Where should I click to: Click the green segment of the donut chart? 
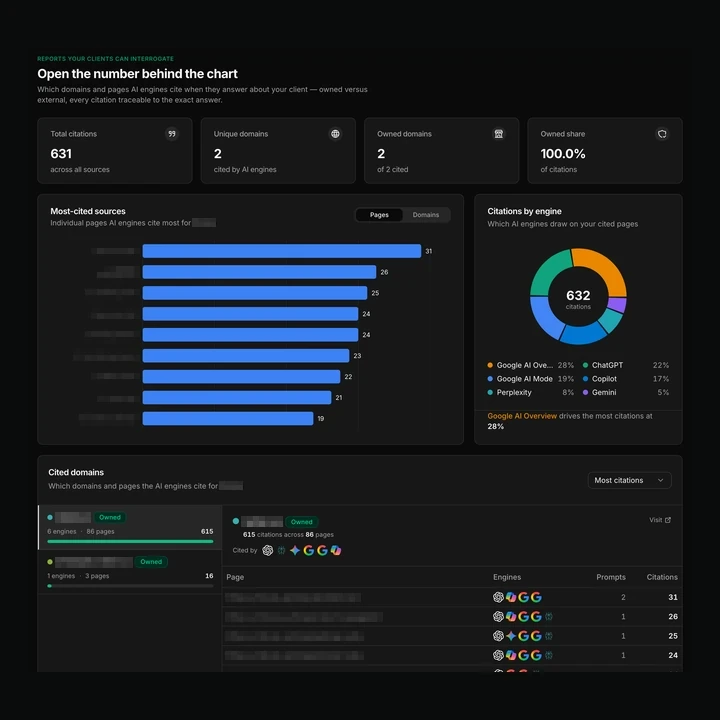point(548,272)
